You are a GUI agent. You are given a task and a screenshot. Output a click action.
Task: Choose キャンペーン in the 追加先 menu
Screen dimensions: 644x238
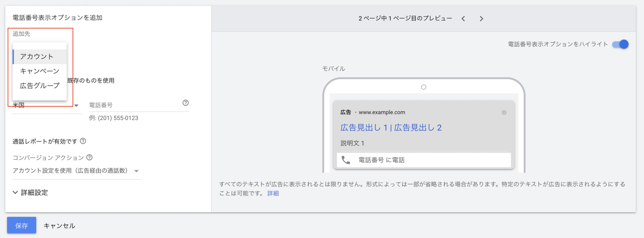(39, 71)
